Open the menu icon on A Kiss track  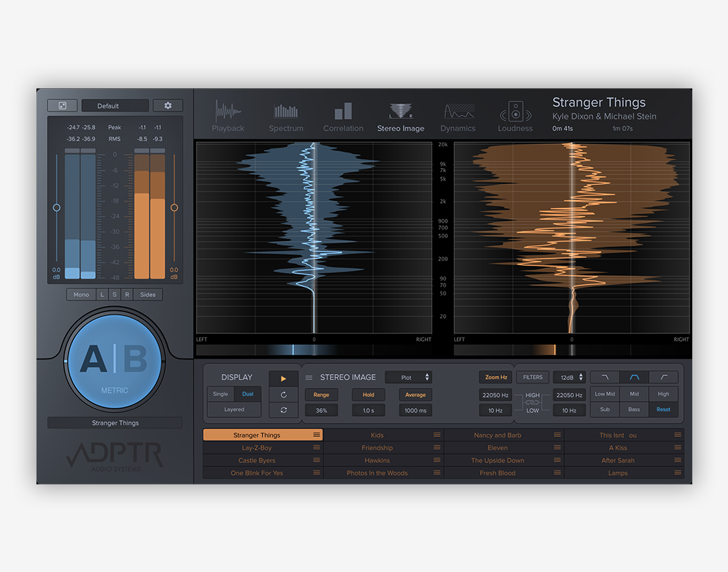[678, 447]
